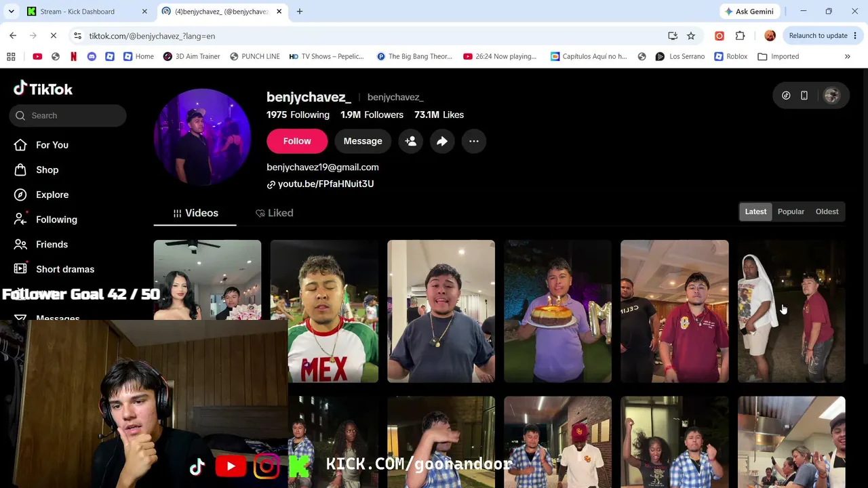Open Chrome's three-dot menu
The width and height of the screenshot is (868, 488).
(x=856, y=36)
